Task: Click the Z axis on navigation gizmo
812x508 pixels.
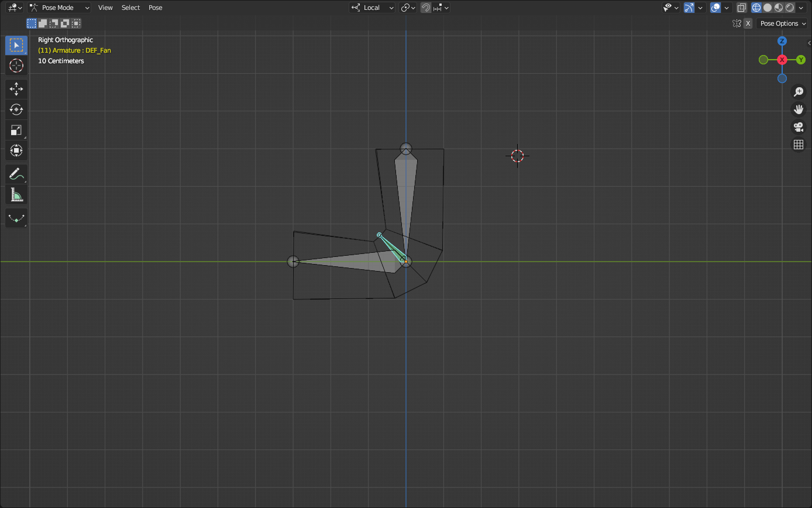Action: (x=782, y=41)
